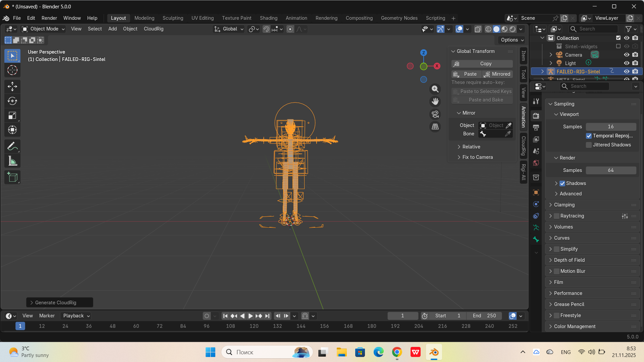Enable the Jittered Shadows checkbox
644x362 pixels.
pyautogui.click(x=589, y=145)
